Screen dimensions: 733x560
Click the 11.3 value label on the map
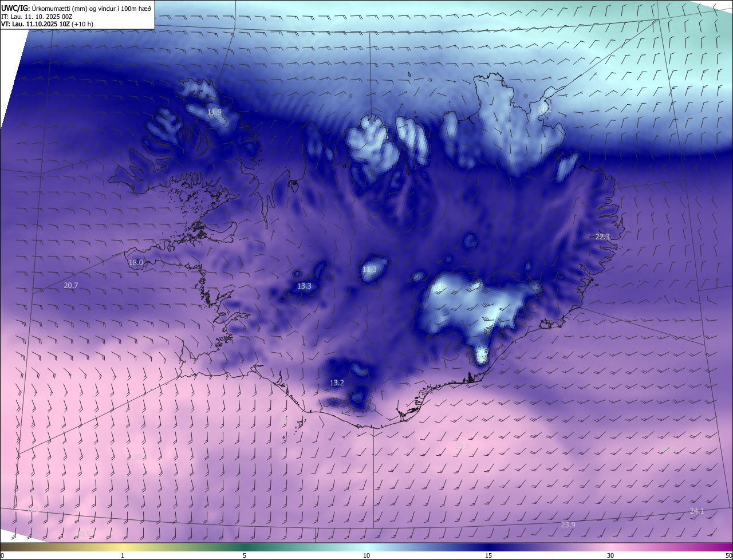tap(370, 269)
